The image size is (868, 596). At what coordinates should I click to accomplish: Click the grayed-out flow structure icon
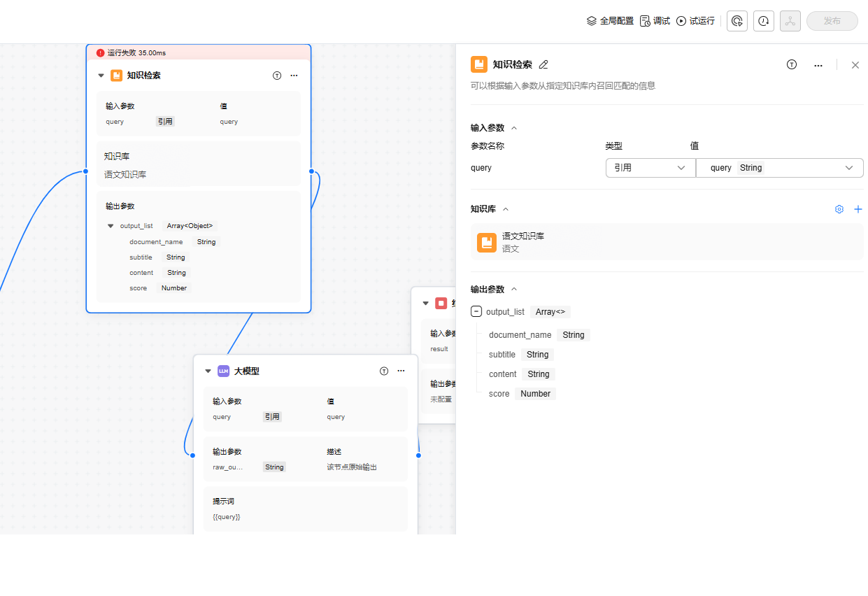[790, 21]
